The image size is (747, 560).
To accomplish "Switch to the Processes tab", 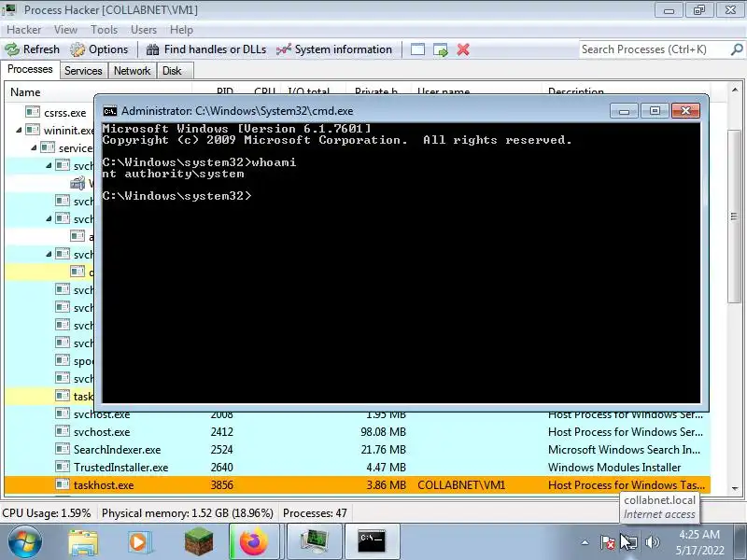I will coord(30,69).
